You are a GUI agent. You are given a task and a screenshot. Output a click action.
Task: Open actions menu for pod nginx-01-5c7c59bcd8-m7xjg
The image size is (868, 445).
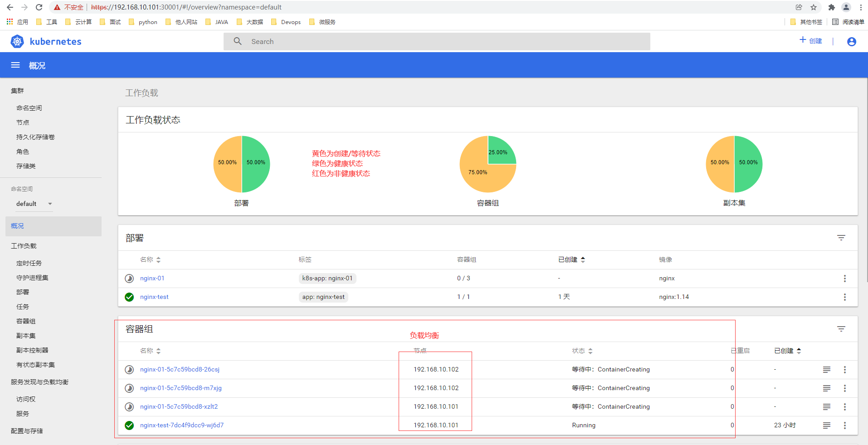(845, 388)
